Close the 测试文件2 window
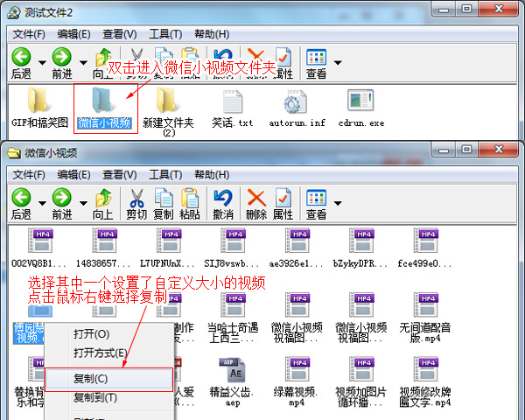Image resolution: width=525 pixels, height=420 pixels. click(x=498, y=9)
